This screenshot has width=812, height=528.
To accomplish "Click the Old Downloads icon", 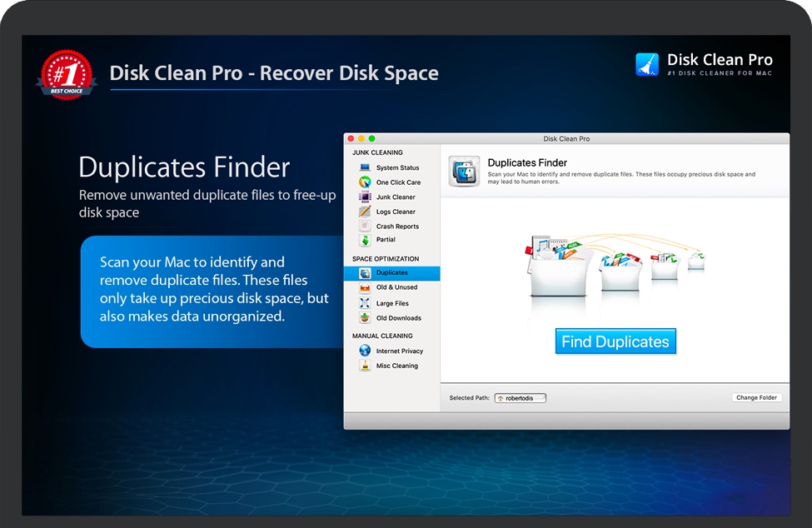I will (365, 318).
